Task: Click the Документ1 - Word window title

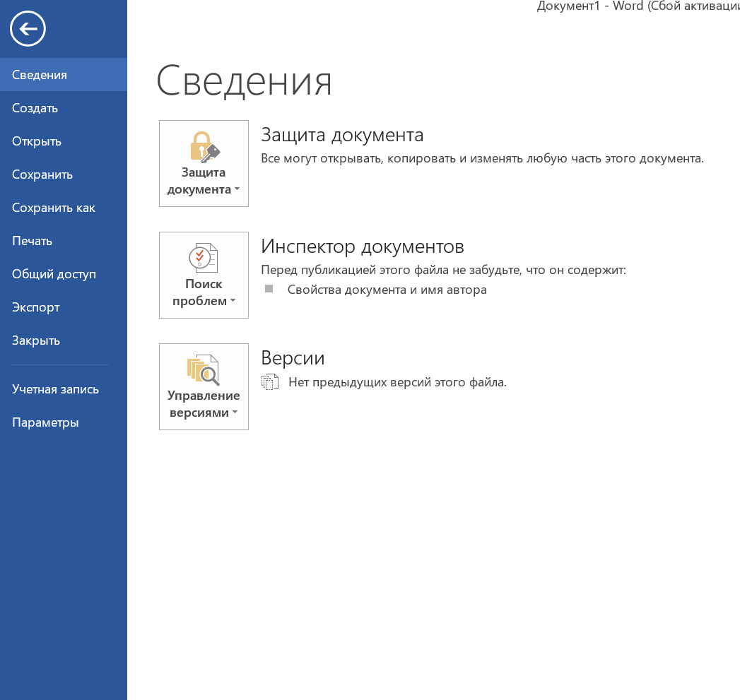Action: click(x=638, y=6)
